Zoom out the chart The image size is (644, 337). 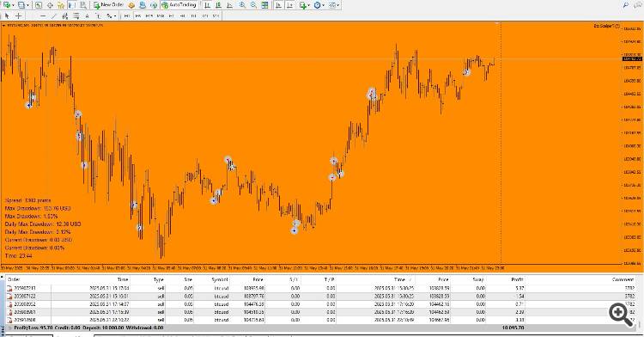coord(254,5)
